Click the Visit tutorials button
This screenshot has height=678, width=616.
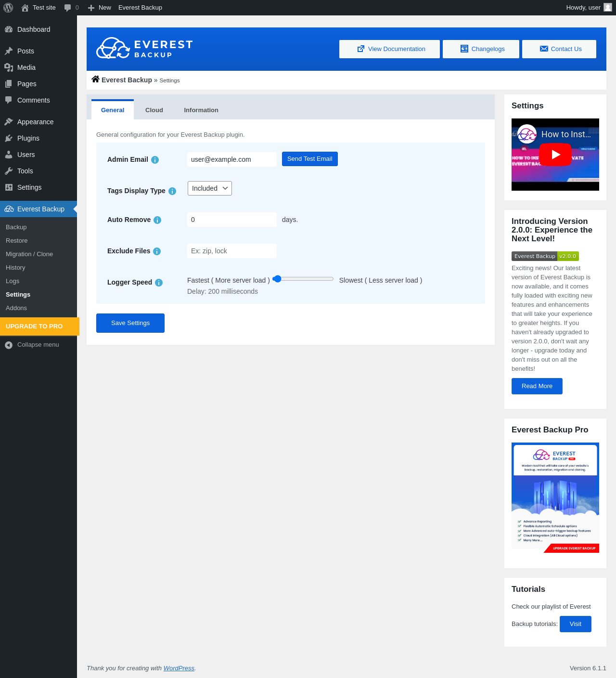coord(576,624)
